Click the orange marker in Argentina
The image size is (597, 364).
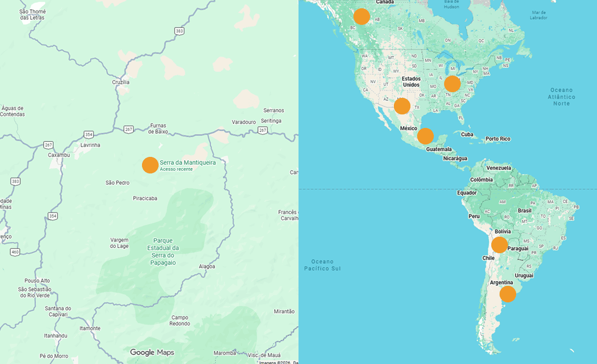(x=507, y=294)
